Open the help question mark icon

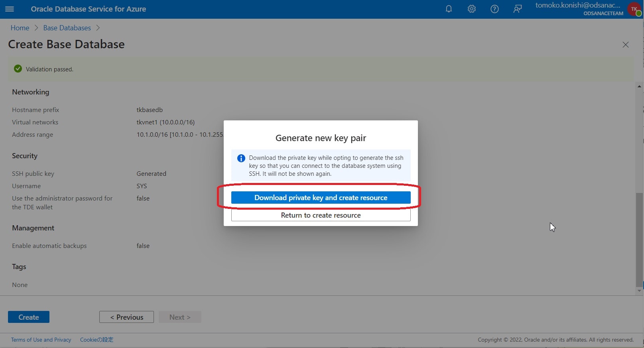pyautogui.click(x=494, y=9)
